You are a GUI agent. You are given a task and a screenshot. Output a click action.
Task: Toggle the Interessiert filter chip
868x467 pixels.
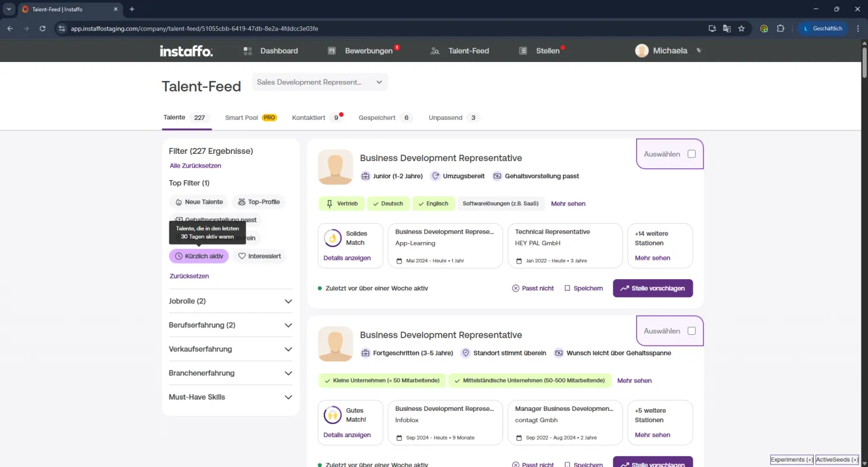(x=259, y=256)
